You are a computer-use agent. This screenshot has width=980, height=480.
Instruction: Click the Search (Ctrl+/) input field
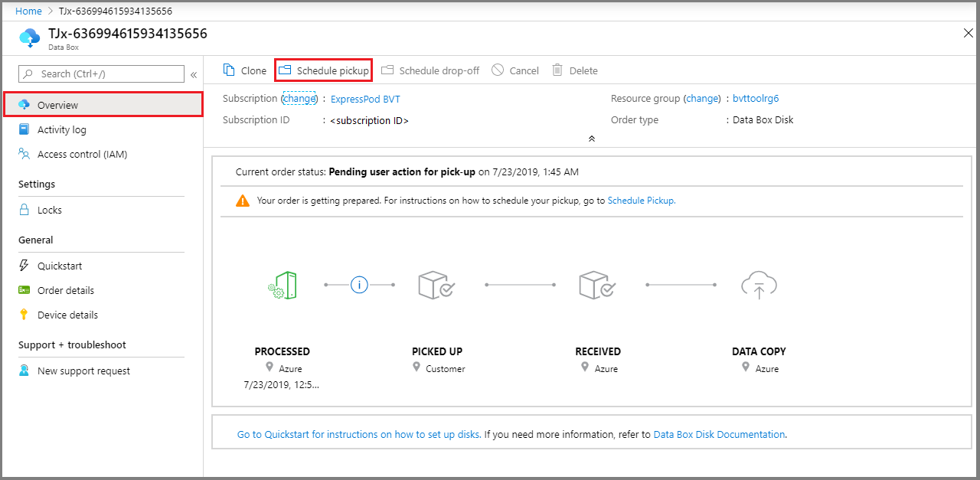point(102,73)
